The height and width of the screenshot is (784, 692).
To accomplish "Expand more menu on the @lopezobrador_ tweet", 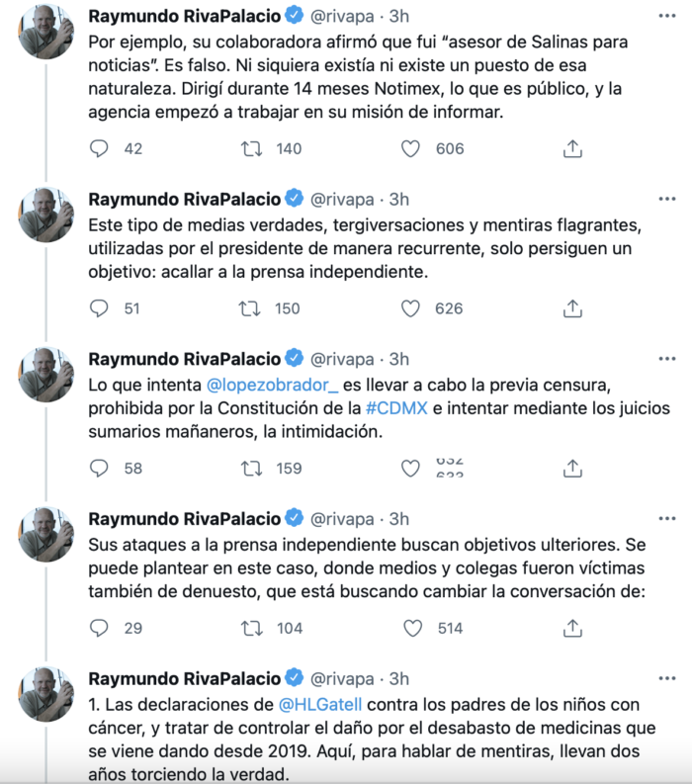I will (x=667, y=359).
